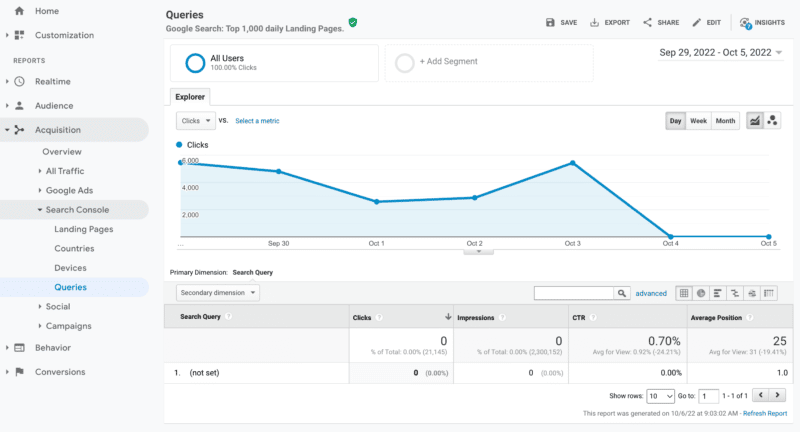This screenshot has width=800, height=432.
Task: Open the Clicks metric dropdown
Action: (x=195, y=121)
